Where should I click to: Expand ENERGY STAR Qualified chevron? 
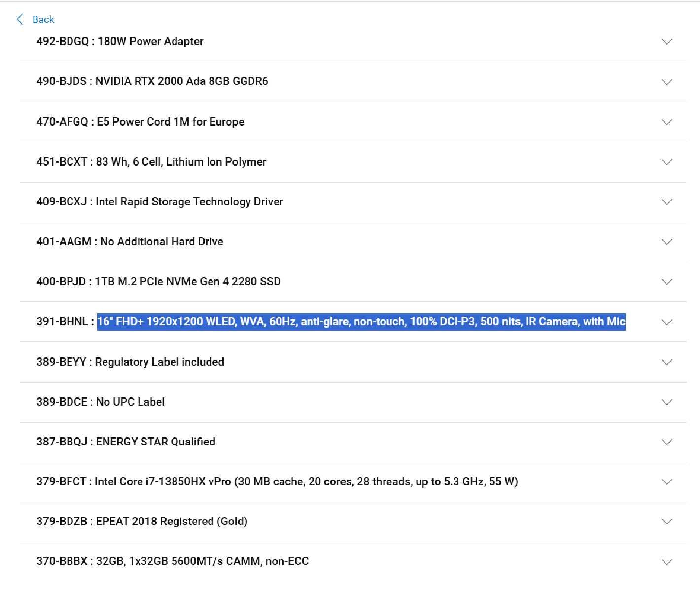666,442
